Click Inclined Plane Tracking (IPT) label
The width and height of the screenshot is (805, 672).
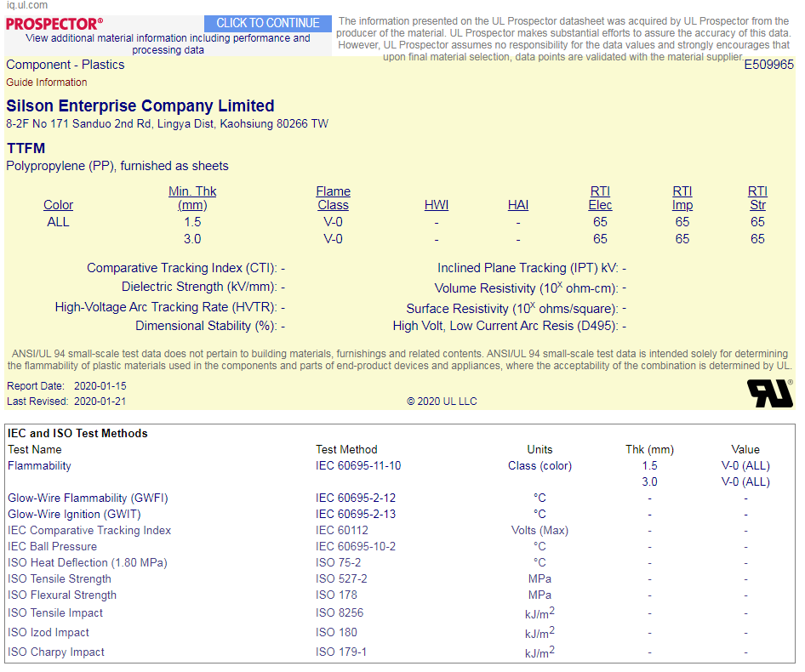528,268
